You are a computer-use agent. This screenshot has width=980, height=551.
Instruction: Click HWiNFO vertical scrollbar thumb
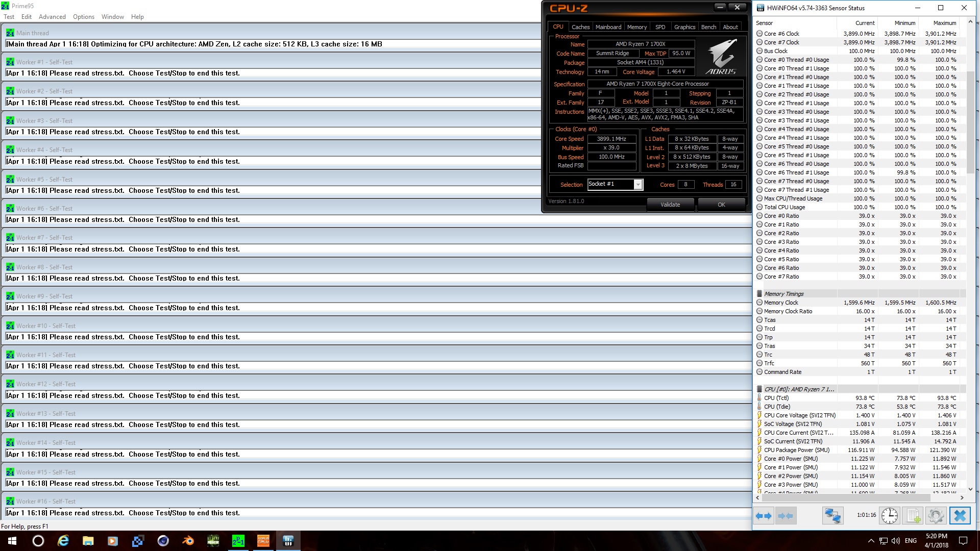pyautogui.click(x=970, y=122)
